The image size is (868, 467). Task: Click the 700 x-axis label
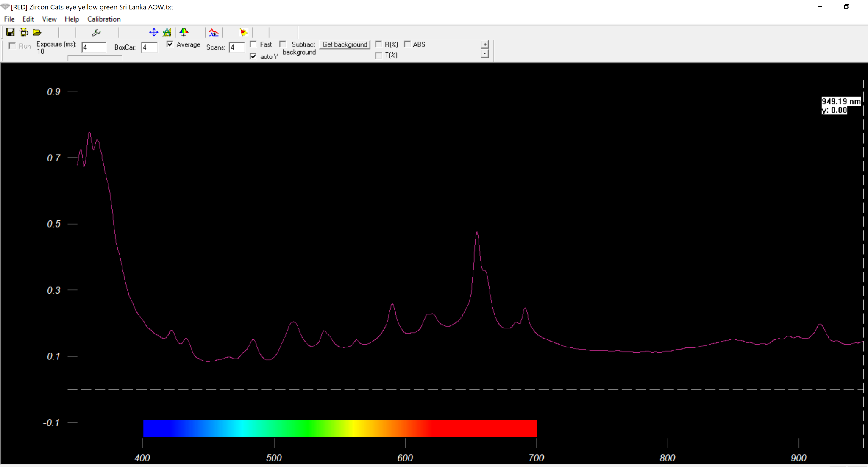[x=536, y=458]
